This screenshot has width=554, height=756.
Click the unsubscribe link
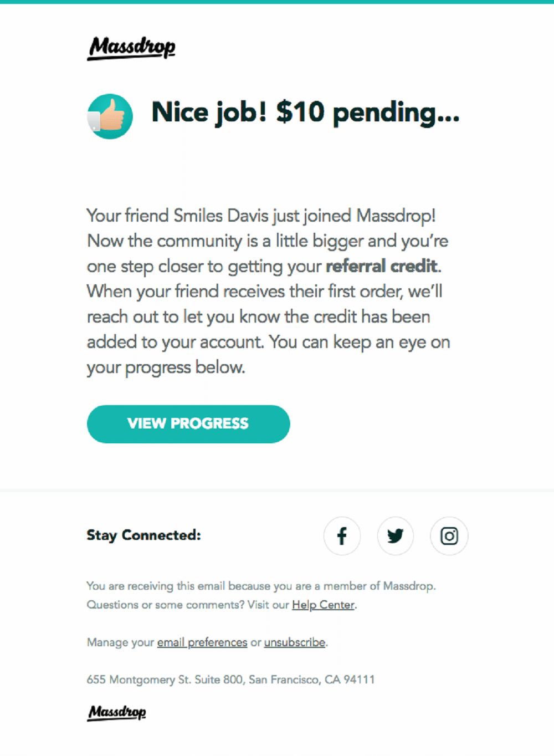pyautogui.click(x=295, y=642)
